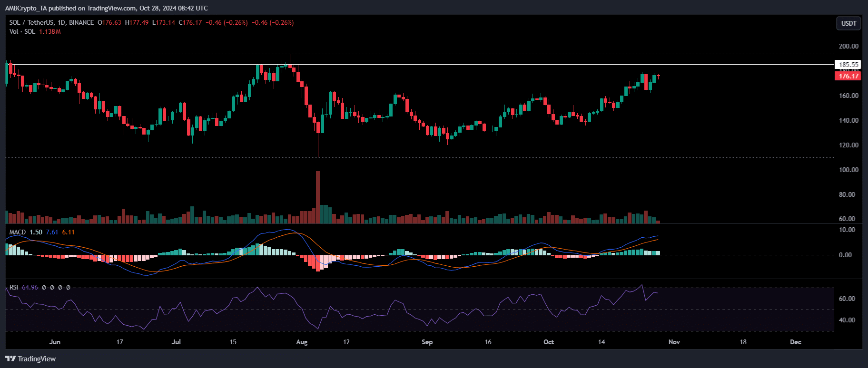Click the Nov label on time axis
The height and width of the screenshot is (368, 868).
(x=674, y=342)
